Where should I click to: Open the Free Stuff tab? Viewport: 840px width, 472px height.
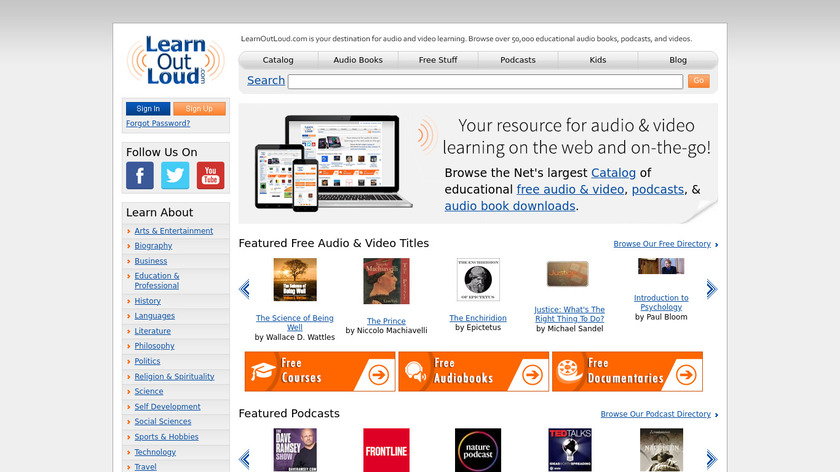[x=438, y=60]
